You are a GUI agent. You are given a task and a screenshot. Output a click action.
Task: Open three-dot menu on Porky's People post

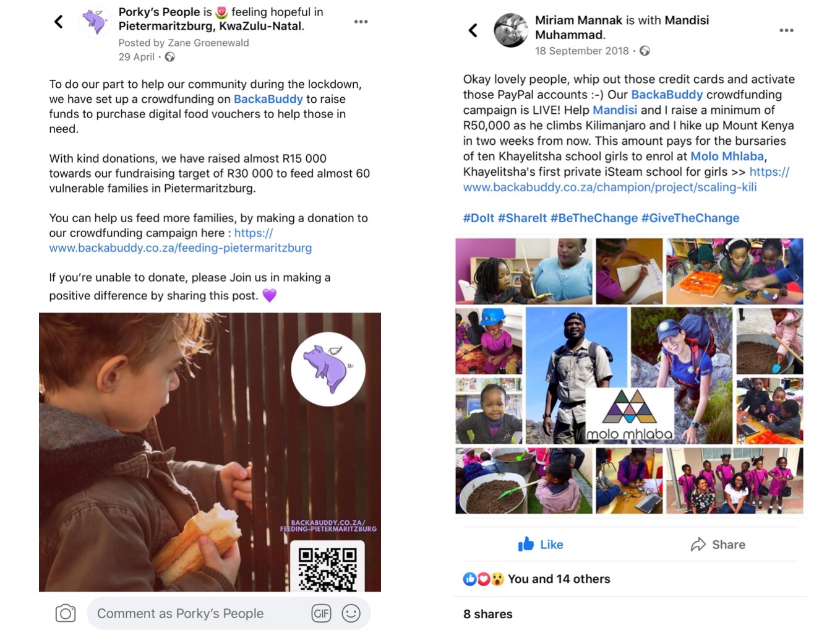click(361, 22)
